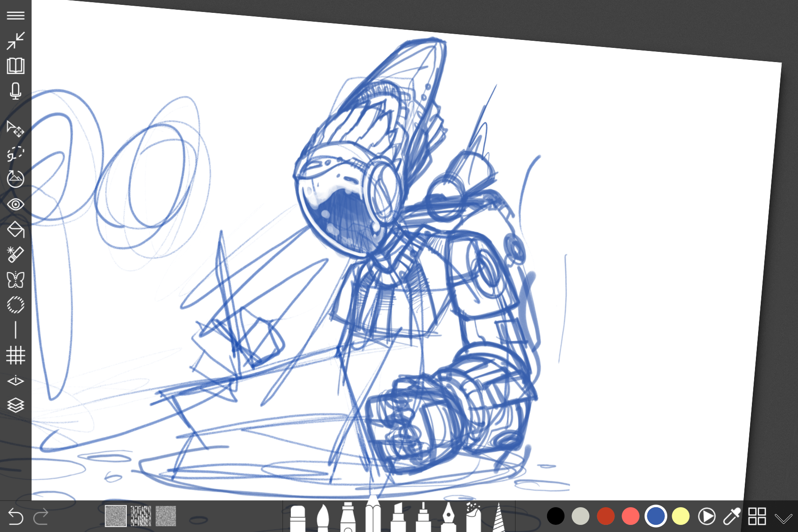Select the marker bottle brush tool
The height and width of the screenshot is (532, 798).
(348, 517)
